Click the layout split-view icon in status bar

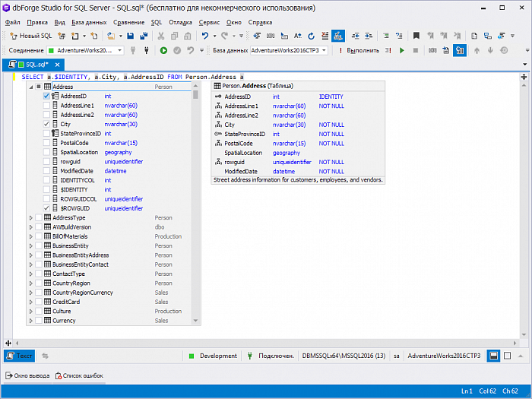click(x=494, y=356)
